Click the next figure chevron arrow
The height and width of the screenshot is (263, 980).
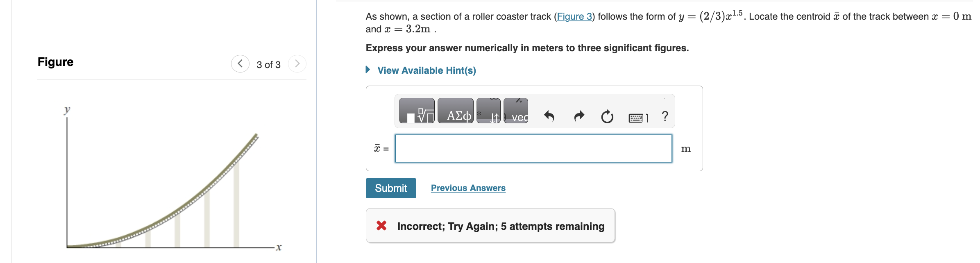(298, 63)
